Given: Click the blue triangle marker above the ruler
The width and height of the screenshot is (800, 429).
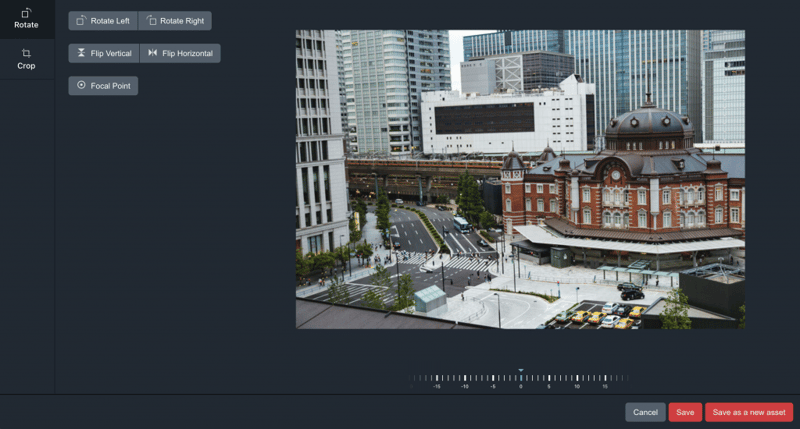Looking at the screenshot, I should (x=520, y=370).
